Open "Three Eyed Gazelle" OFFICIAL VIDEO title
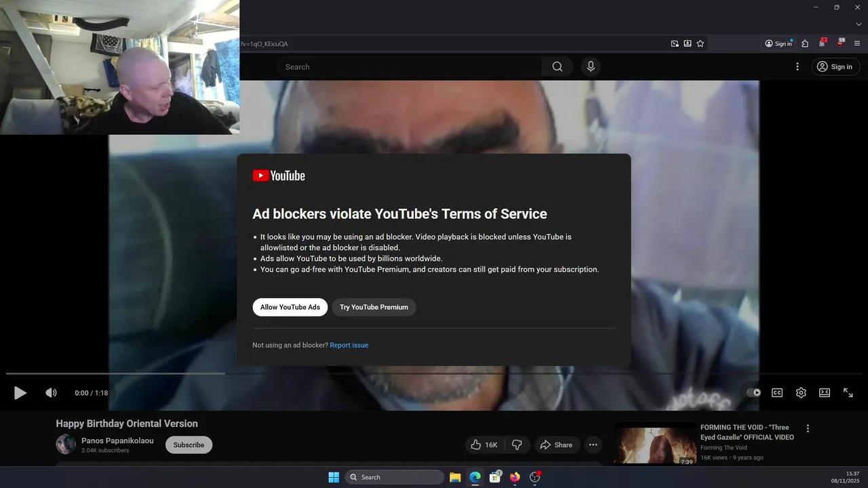The width and height of the screenshot is (868, 488). click(x=747, y=432)
